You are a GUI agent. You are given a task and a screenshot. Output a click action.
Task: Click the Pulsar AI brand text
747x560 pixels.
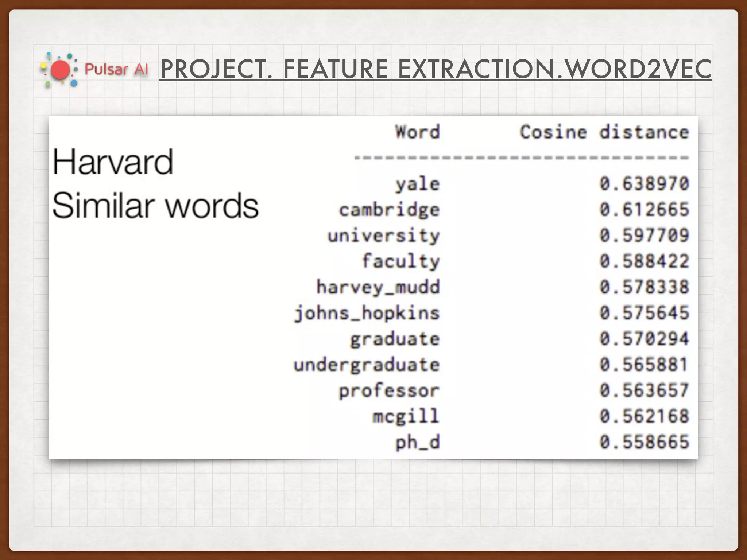[x=116, y=69]
